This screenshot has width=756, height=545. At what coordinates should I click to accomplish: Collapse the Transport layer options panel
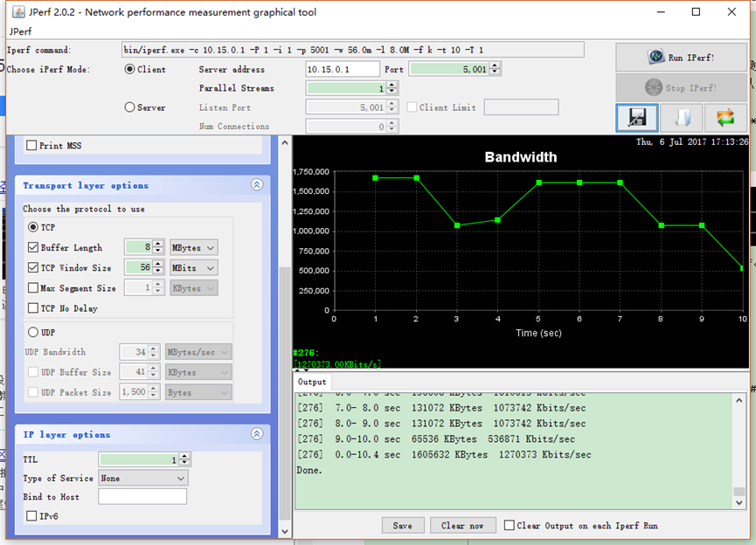(x=257, y=184)
